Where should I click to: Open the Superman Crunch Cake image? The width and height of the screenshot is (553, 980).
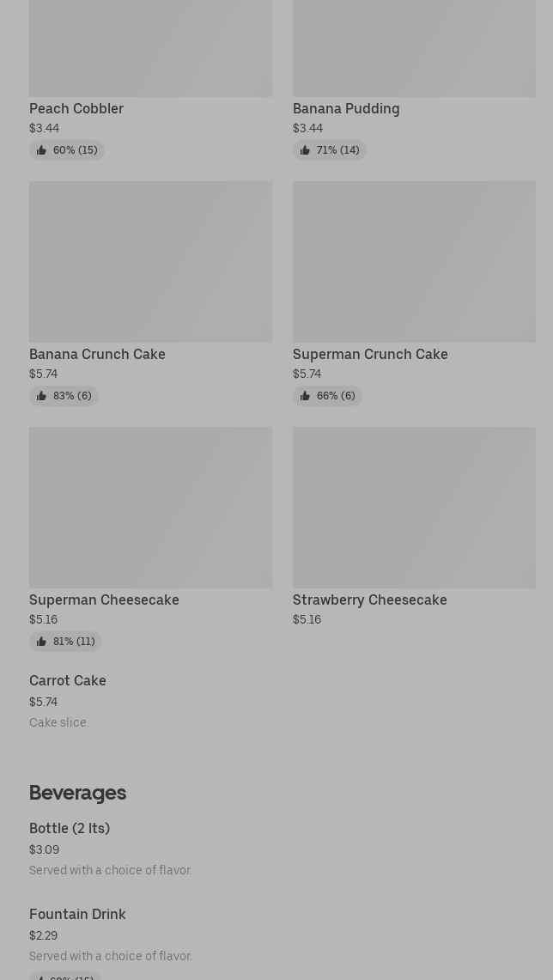pos(414,261)
